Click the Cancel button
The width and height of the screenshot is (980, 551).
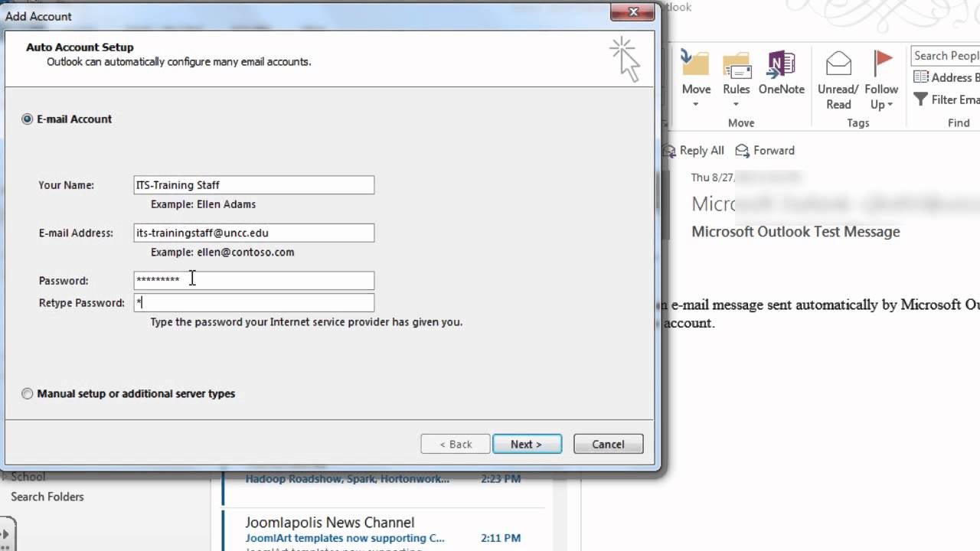coord(608,445)
